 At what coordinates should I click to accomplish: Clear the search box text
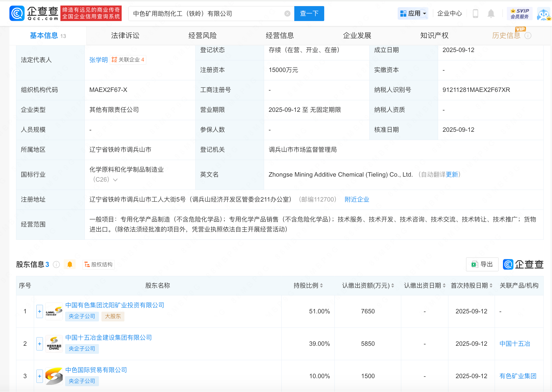click(x=287, y=14)
